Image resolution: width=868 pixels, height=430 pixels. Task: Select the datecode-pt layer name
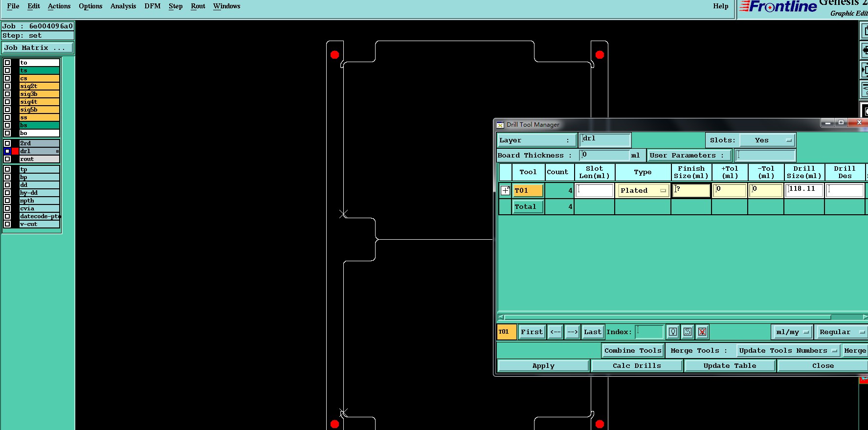[x=39, y=216]
